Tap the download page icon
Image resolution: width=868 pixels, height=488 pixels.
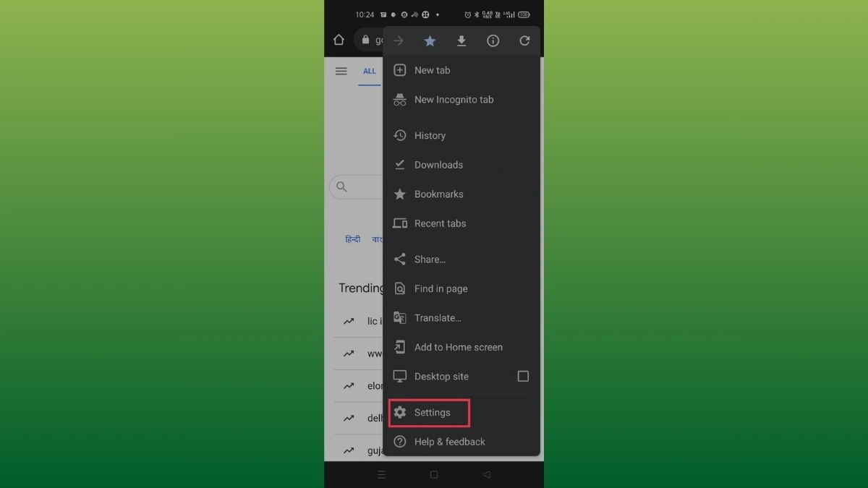tap(461, 40)
